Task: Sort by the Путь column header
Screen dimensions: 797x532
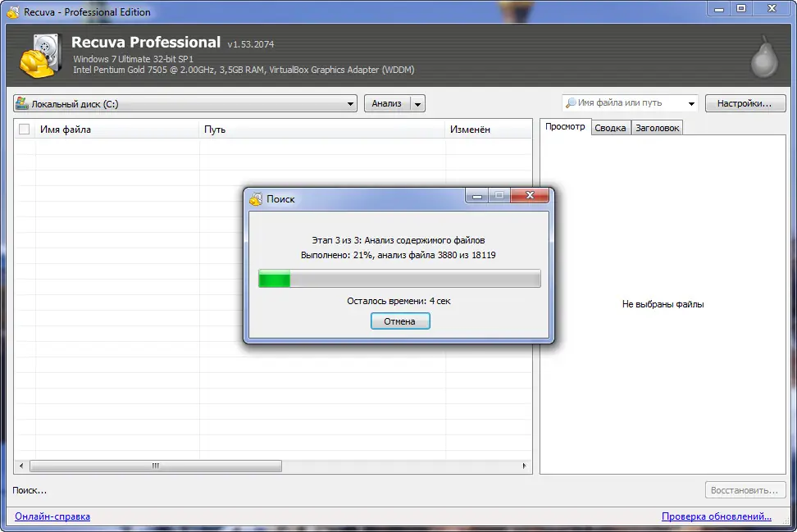Action: pos(322,130)
